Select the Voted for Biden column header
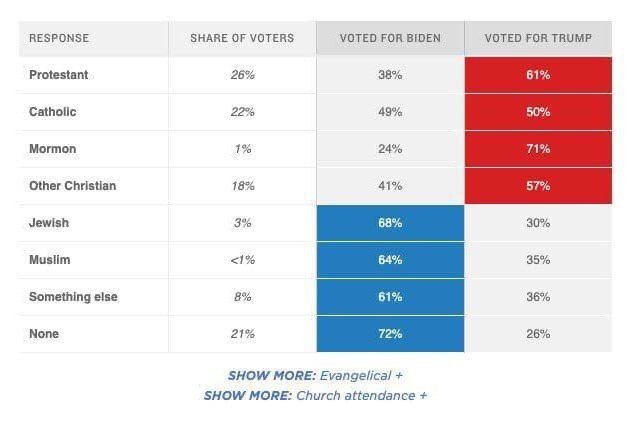 click(390, 38)
